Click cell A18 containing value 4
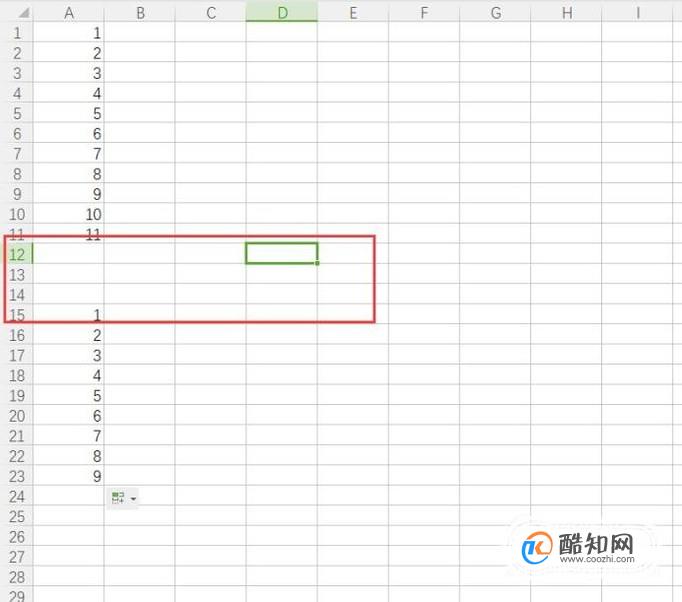Screen dimensions: 682x602 coord(69,375)
